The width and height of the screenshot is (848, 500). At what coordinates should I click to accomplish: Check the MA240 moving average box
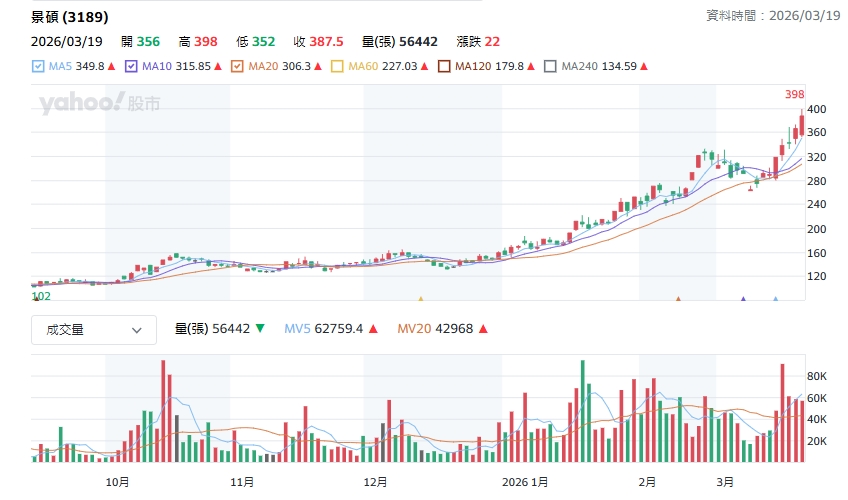coord(550,67)
